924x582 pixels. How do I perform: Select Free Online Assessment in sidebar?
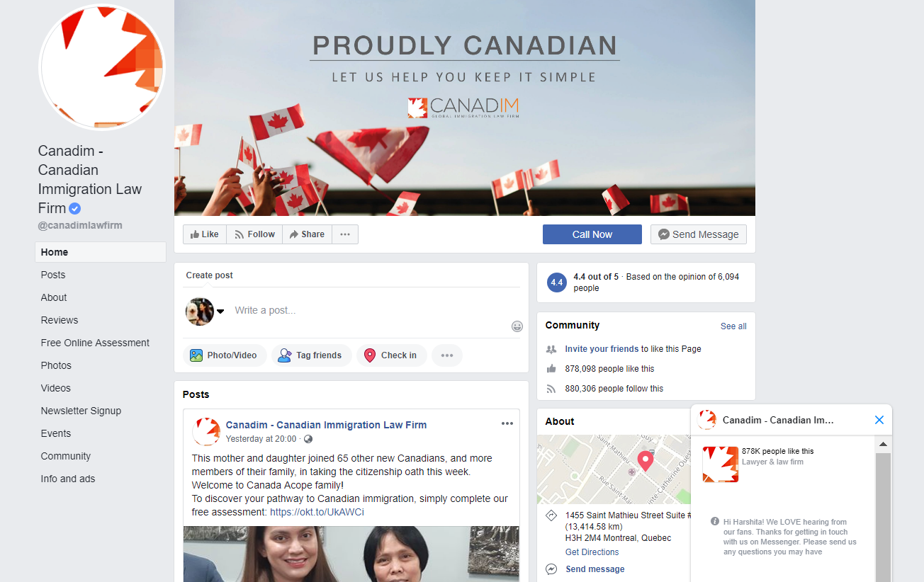95,343
